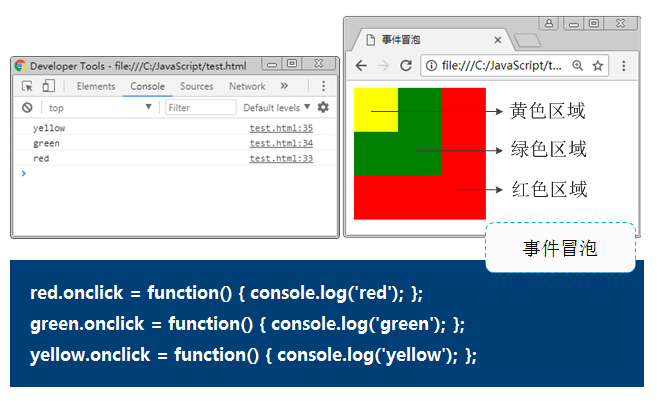The image size is (657, 401).
Task: Clear console with the ban icon
Action: 27,107
